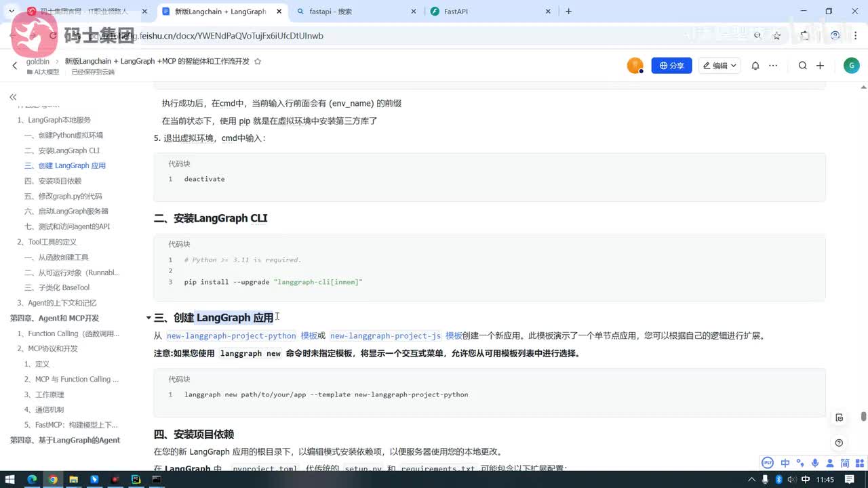Image resolution: width=868 pixels, height=488 pixels.
Task: Go back using the header left arrow
Action: [x=14, y=66]
